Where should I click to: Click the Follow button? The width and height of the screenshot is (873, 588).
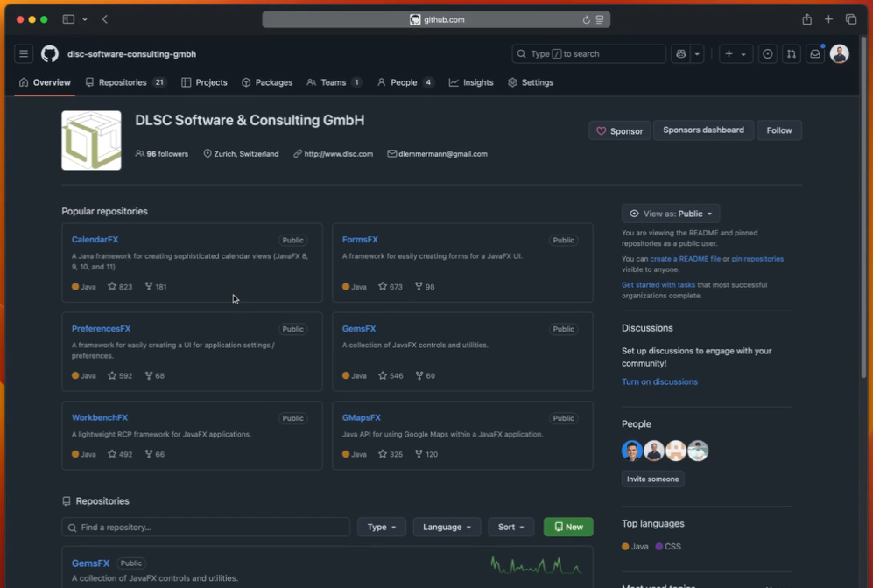point(779,130)
